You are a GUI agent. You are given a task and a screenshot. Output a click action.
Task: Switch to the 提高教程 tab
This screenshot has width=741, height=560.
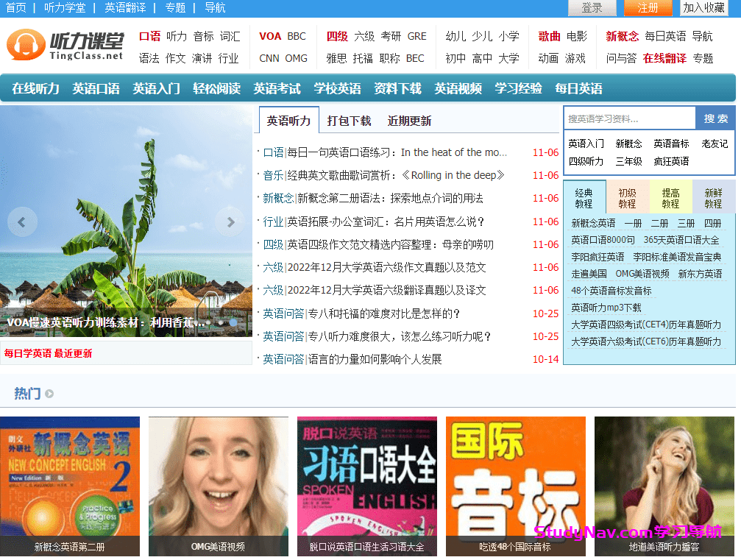coord(670,197)
